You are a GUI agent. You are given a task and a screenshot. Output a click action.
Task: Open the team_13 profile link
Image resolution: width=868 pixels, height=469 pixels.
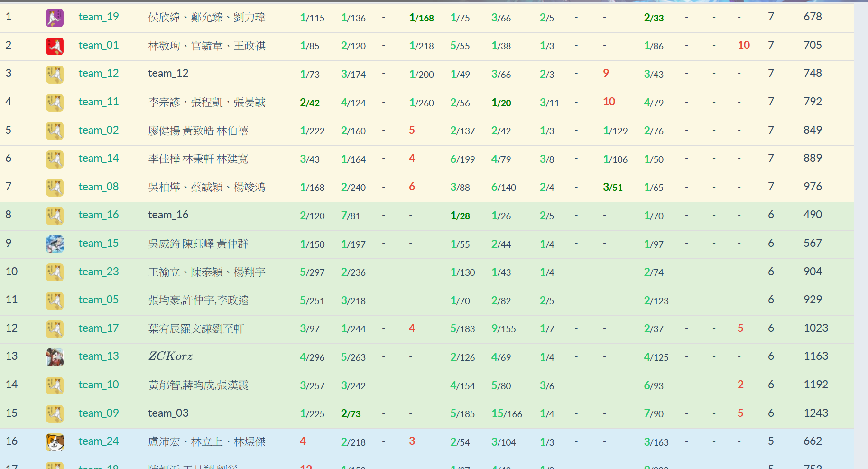coord(99,356)
